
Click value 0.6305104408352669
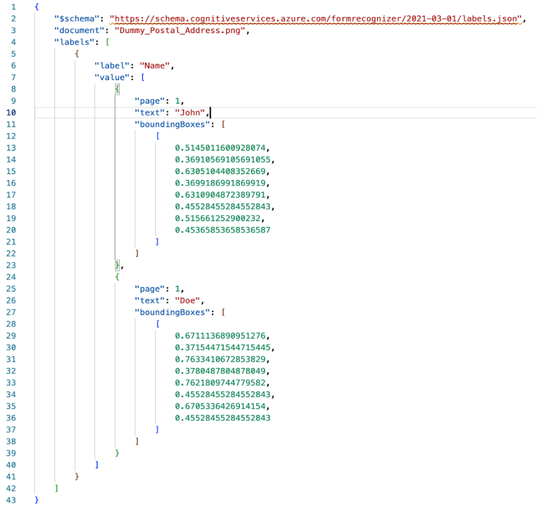[x=220, y=171]
